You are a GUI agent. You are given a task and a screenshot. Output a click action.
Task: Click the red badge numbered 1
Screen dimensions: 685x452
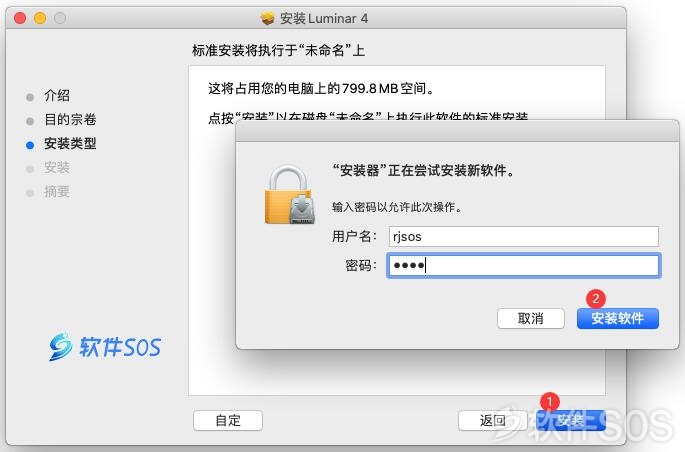(550, 401)
